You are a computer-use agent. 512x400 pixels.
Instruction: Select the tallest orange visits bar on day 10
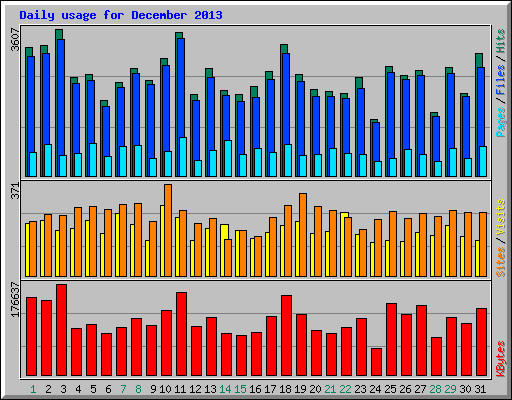click(168, 230)
